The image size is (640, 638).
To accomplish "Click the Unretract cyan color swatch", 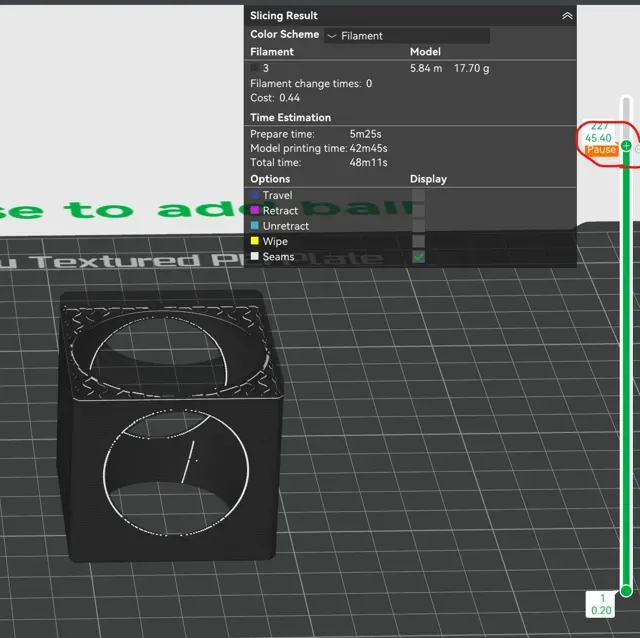I will pyautogui.click(x=254, y=225).
